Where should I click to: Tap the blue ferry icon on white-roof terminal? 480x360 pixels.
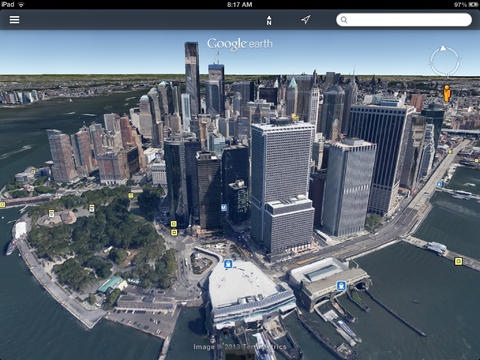coord(228,264)
